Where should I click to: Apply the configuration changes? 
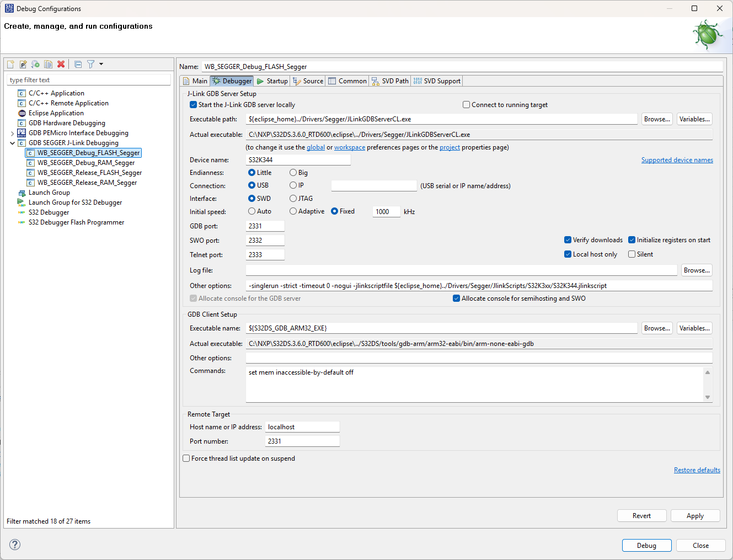tap(695, 516)
